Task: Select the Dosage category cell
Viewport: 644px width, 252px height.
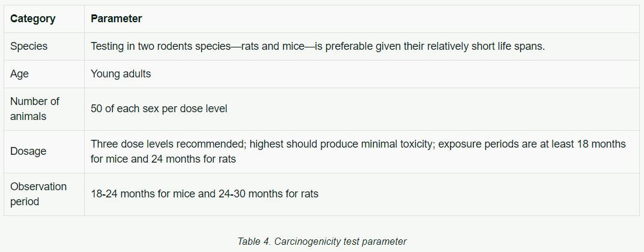Action: 28,151
